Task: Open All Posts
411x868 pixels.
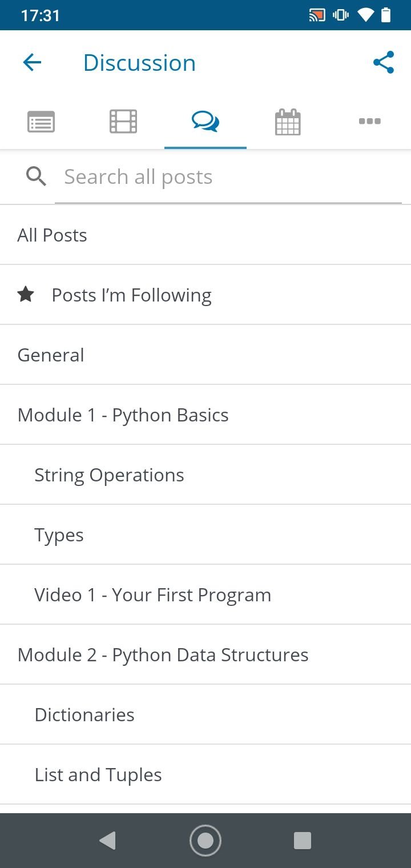Action: point(205,235)
